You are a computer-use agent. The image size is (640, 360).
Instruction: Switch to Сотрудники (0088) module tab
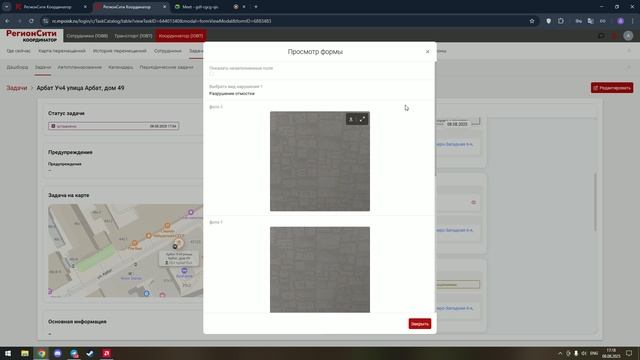[x=87, y=36]
